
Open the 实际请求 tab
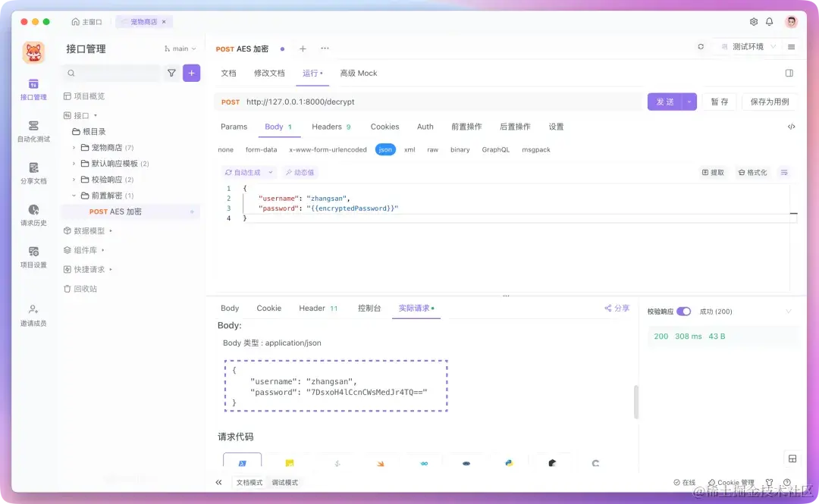pyautogui.click(x=415, y=308)
